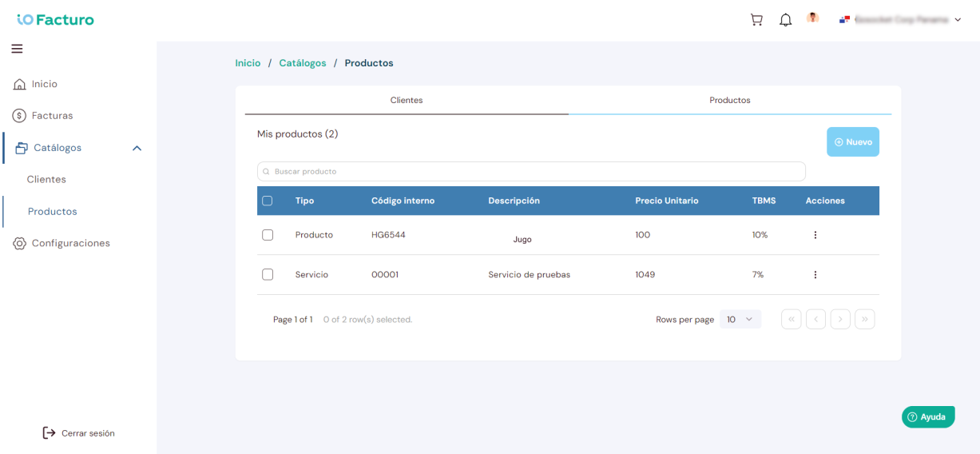
Task: Focus the Buscar producto search field
Action: pyautogui.click(x=531, y=171)
